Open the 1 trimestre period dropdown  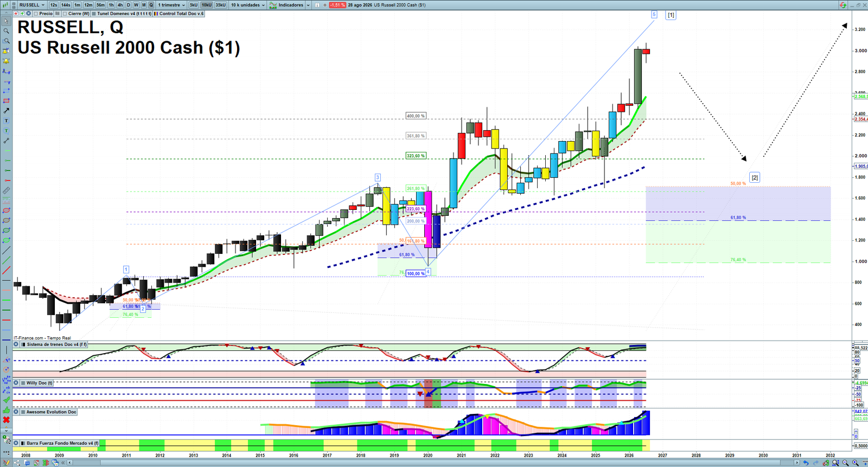(171, 5)
